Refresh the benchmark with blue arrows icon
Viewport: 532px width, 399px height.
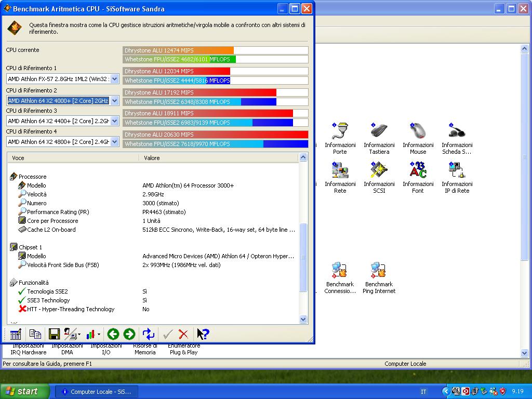pos(148,335)
